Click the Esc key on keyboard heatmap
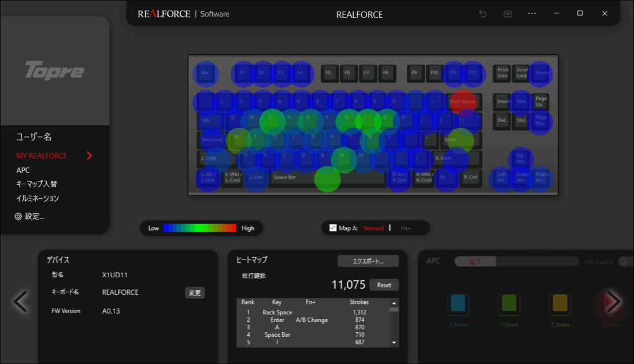 (205, 73)
